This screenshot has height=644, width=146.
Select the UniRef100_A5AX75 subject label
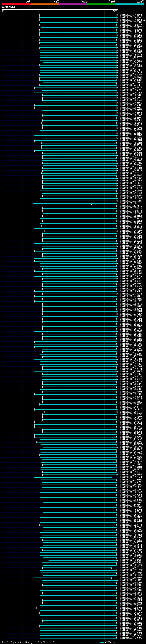(131, 55)
